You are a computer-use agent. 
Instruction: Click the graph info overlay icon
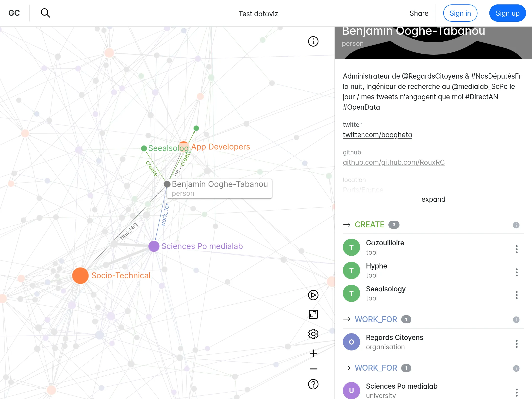click(313, 41)
